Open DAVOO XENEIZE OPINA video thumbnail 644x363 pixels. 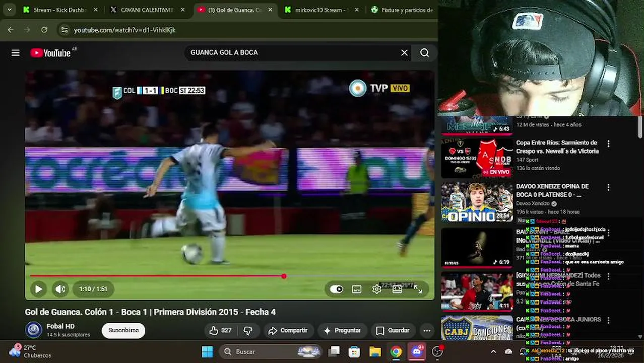tap(477, 202)
